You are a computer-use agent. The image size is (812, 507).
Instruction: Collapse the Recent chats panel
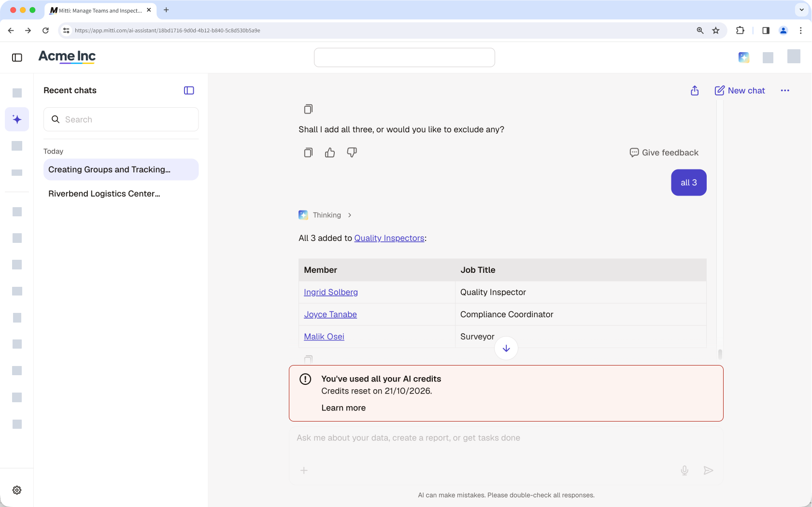click(x=189, y=90)
